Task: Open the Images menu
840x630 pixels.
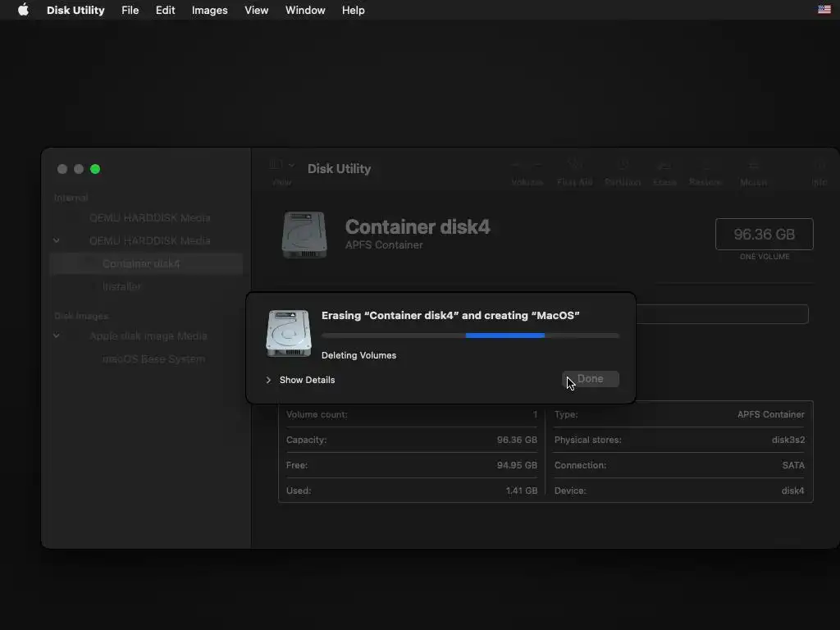Action: (x=209, y=10)
